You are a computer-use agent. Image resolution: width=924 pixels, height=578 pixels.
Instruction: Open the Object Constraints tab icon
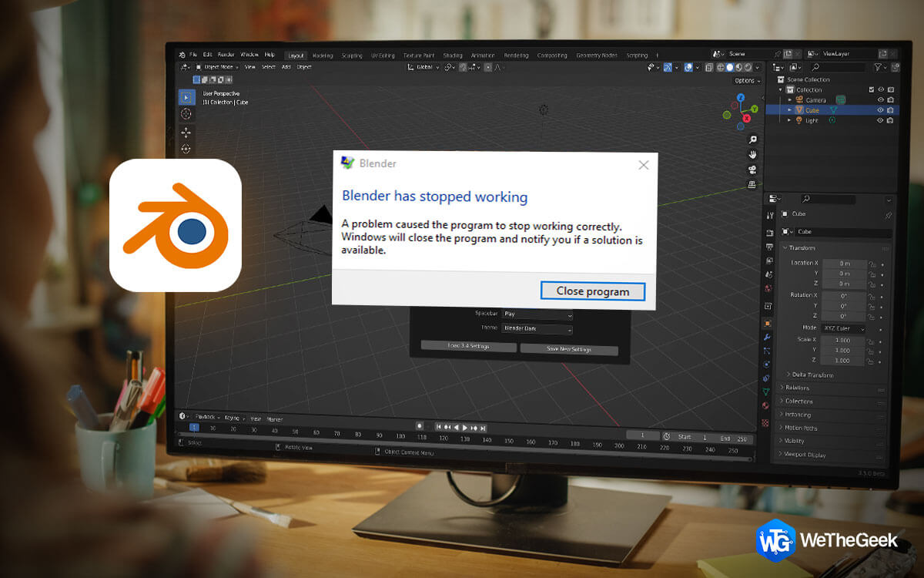pyautogui.click(x=766, y=378)
